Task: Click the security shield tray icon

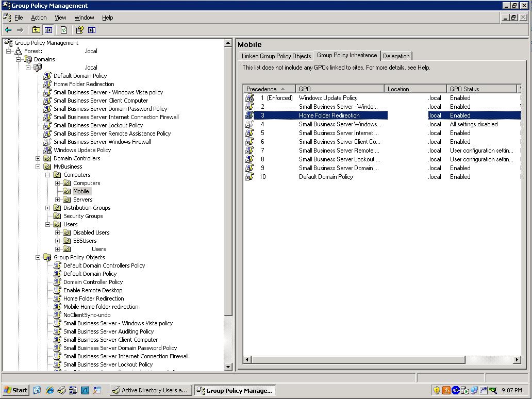Action: pyautogui.click(x=437, y=390)
